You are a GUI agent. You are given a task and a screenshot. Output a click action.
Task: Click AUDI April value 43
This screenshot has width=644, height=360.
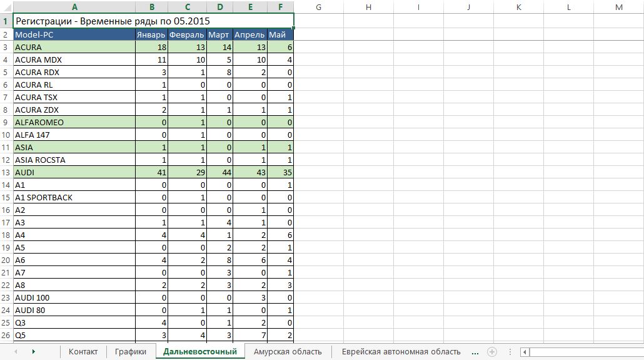click(x=250, y=172)
